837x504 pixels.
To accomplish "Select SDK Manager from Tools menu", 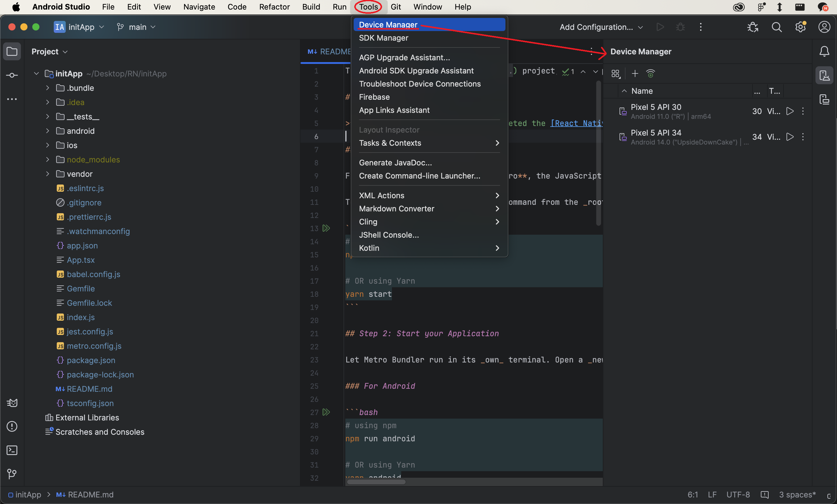I will tap(384, 38).
